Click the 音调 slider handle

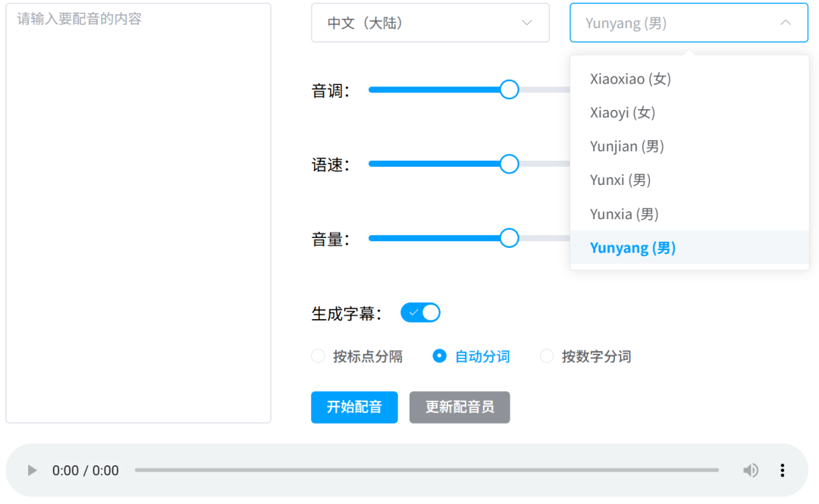coord(509,89)
